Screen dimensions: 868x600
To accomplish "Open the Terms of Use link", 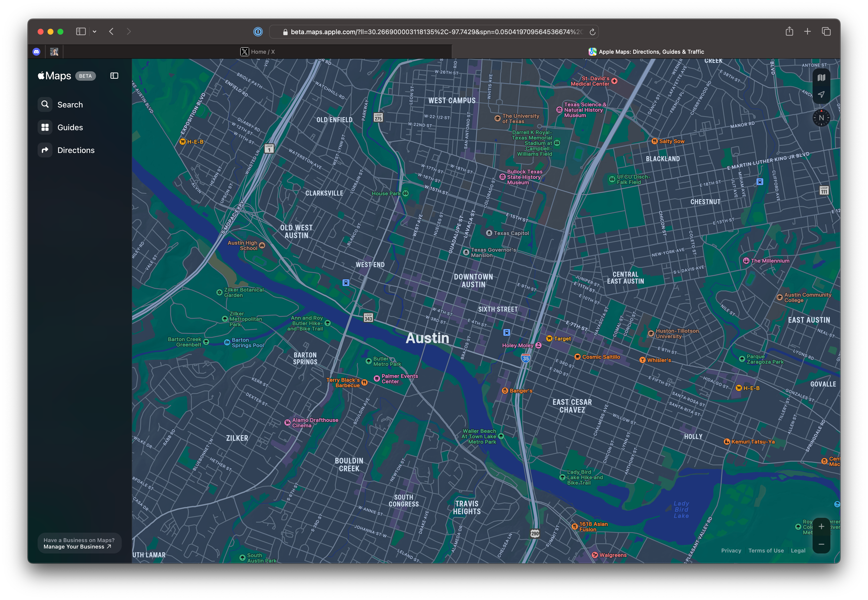I will pos(766,550).
